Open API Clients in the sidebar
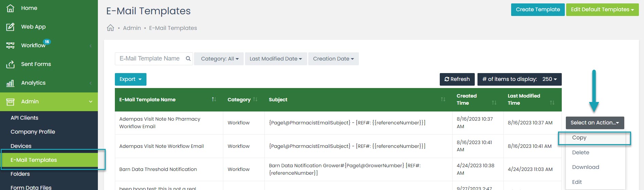Screen dimensions: 644x190 (x=24, y=118)
